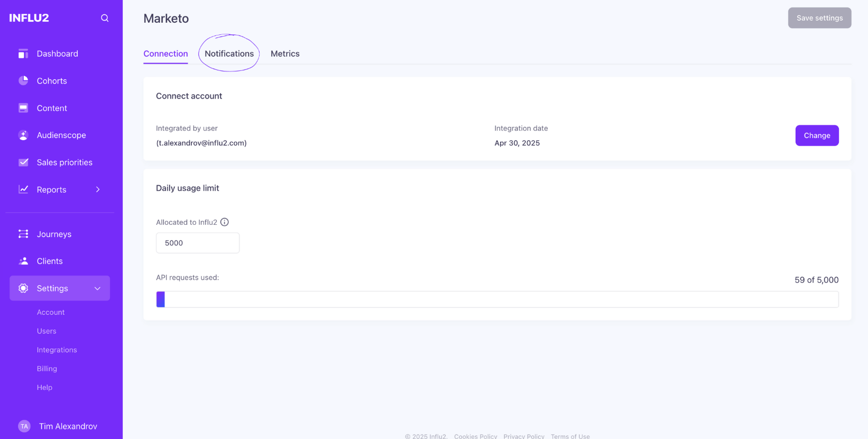Screen dimensions: 868x439
Task: Select Help under Settings
Action: 44,387
